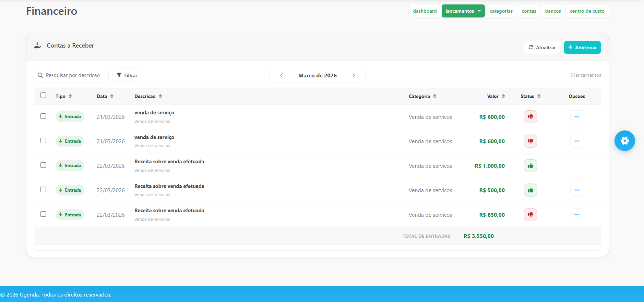Click the blue floating settings gear button

click(624, 141)
